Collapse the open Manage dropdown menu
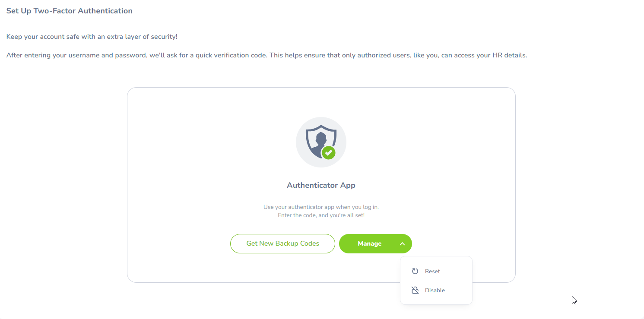 pyautogui.click(x=375, y=243)
